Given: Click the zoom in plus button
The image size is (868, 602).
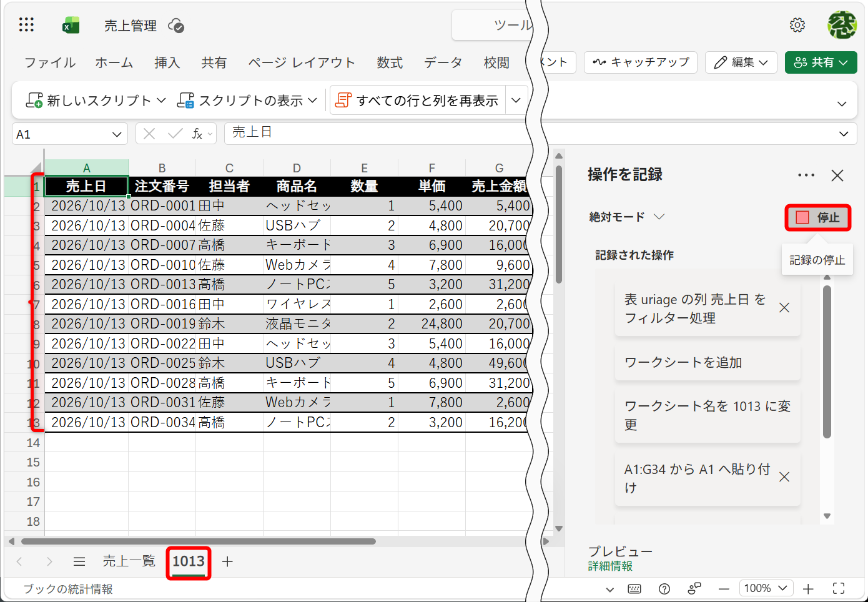Looking at the screenshot, I should coord(808,588).
